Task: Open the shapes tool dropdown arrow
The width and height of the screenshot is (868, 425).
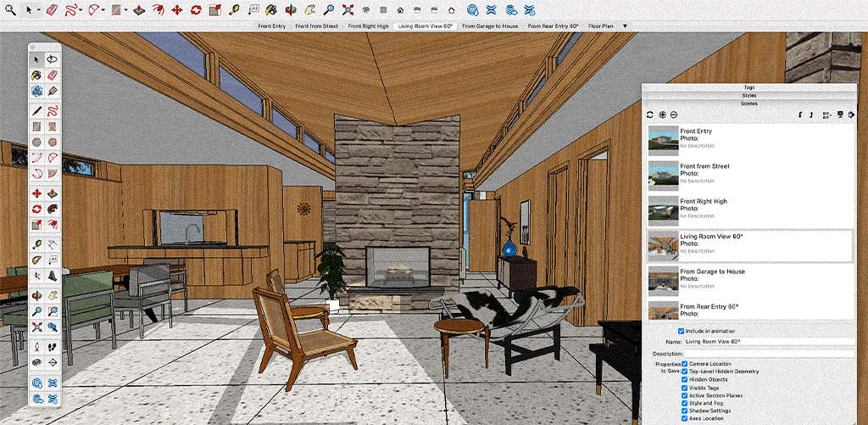Action: tap(126, 11)
